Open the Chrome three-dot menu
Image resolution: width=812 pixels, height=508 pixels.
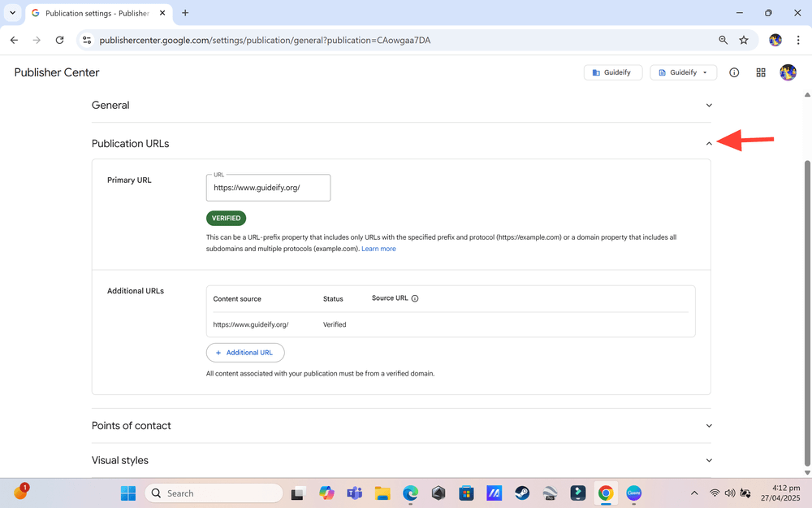coord(798,40)
